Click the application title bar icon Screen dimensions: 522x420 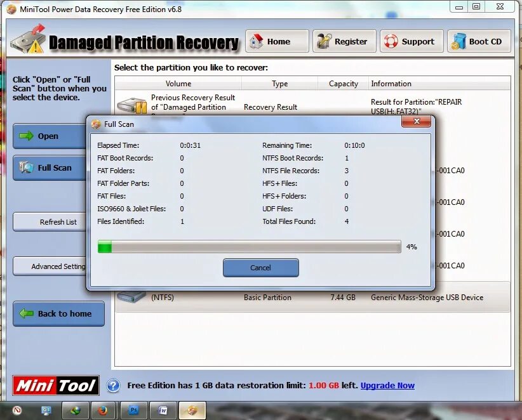click(11, 10)
